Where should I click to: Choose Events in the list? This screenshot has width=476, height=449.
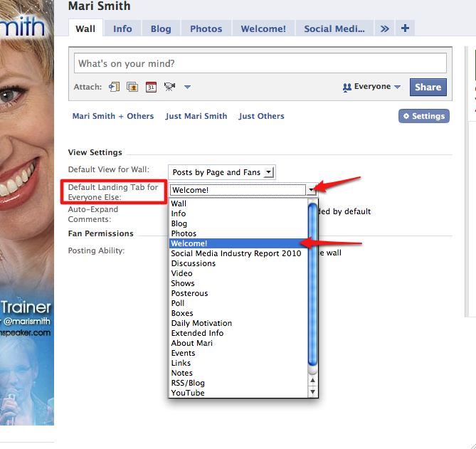(x=238, y=353)
